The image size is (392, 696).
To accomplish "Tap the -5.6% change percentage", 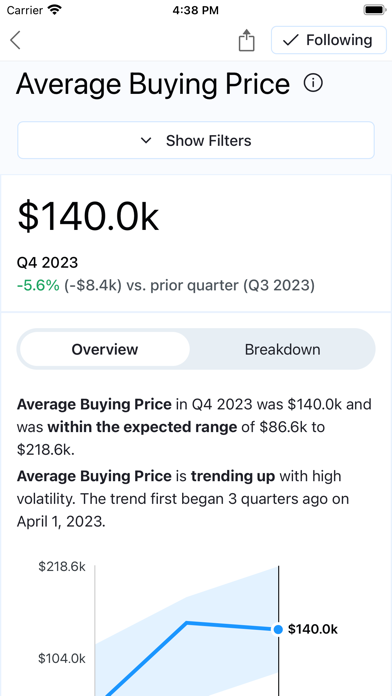I will [x=38, y=286].
